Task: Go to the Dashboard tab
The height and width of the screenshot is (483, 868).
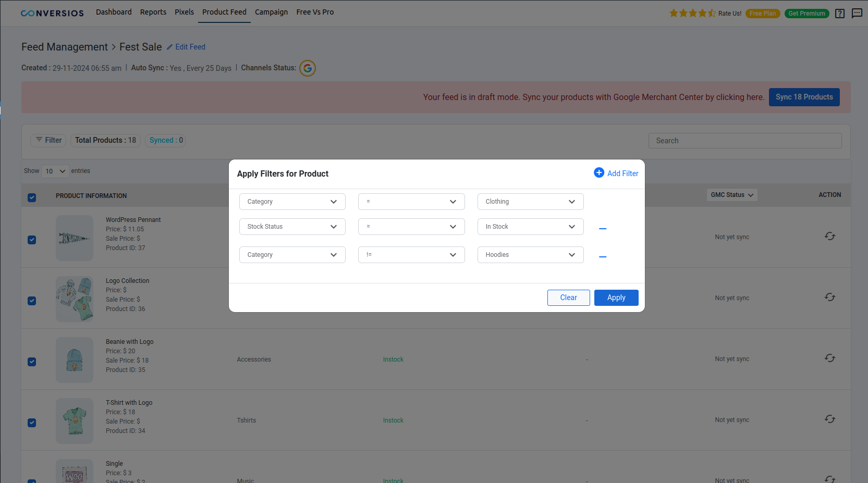Action: (x=114, y=12)
